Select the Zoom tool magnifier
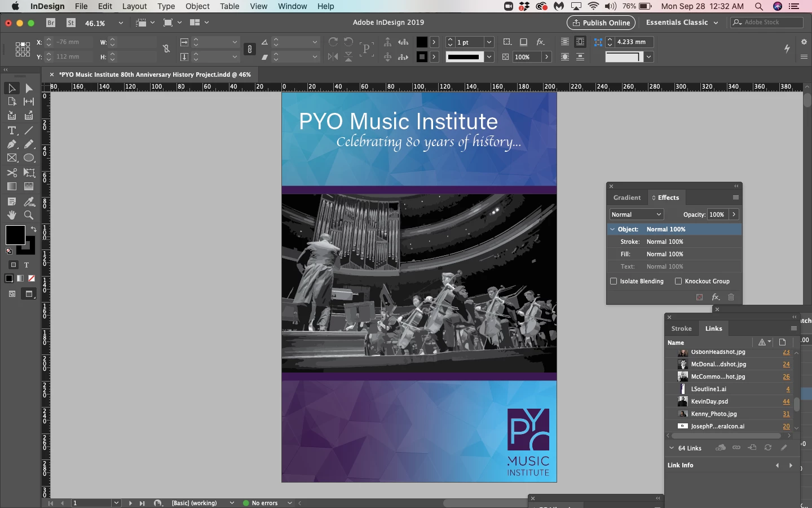Image resolution: width=812 pixels, height=508 pixels. pos(29,215)
